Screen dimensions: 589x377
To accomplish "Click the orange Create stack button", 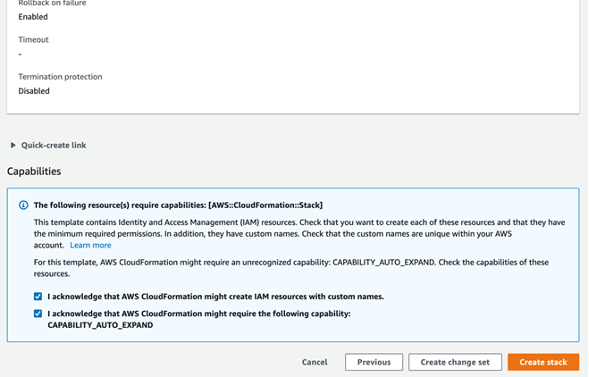I will [x=543, y=362].
